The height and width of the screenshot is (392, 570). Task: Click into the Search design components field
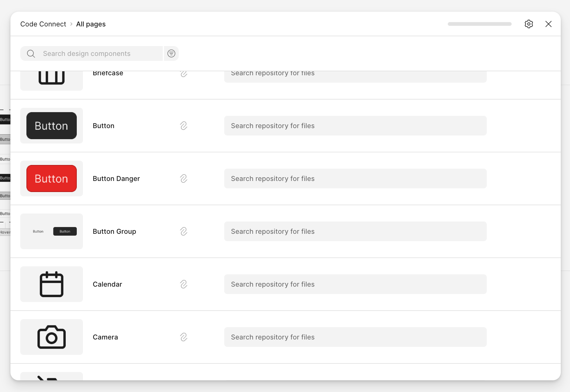[x=98, y=53]
